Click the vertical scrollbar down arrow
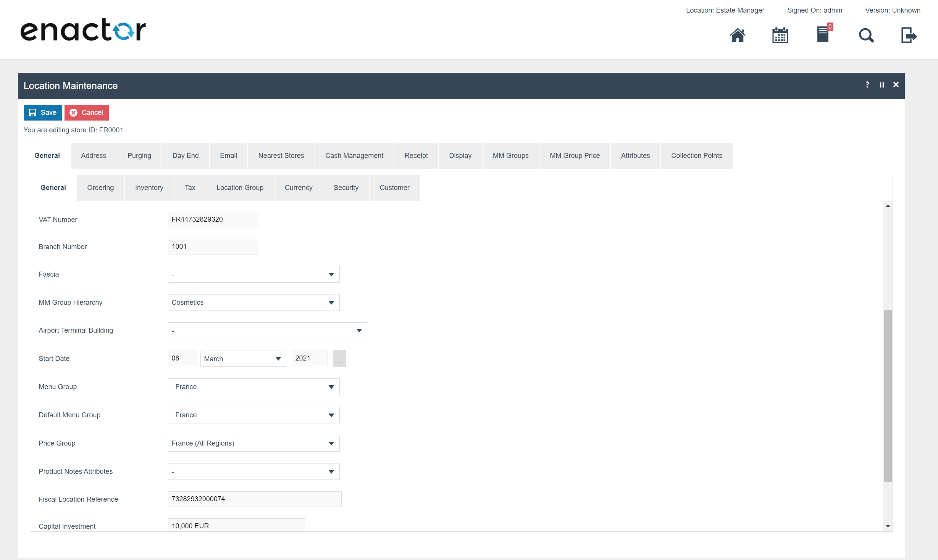938x560 pixels. [888, 526]
